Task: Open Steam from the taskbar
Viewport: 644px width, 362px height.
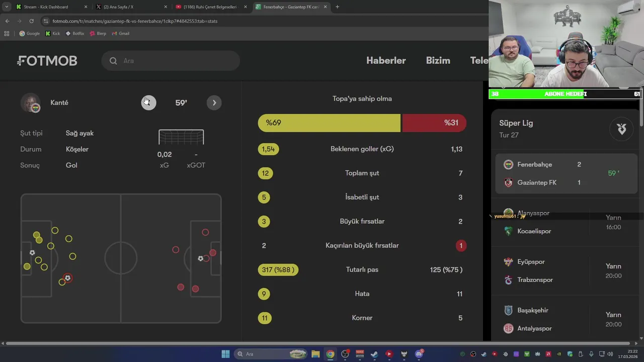Action: 374,354
